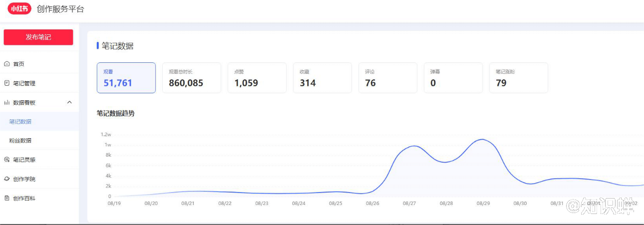The width and height of the screenshot is (644, 225).
Task: Click the chart peak near 08/29
Action: 482,140
